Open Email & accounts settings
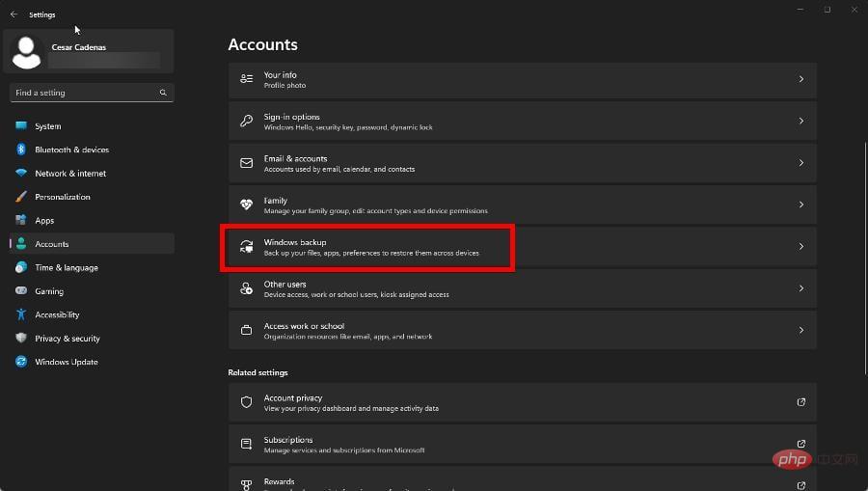This screenshot has width=868, height=491. 522,163
